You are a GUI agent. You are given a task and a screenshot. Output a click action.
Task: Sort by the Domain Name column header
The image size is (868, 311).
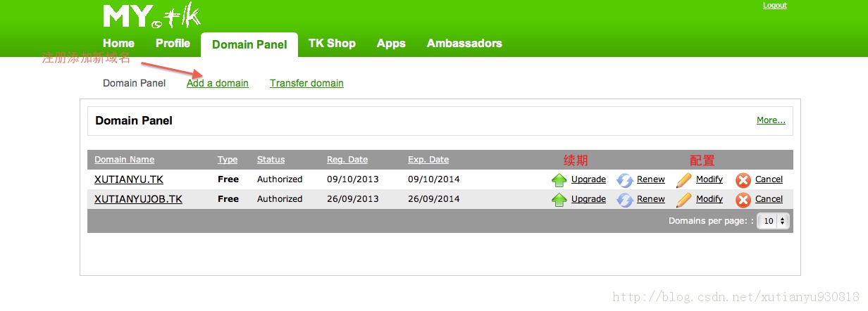coord(124,160)
